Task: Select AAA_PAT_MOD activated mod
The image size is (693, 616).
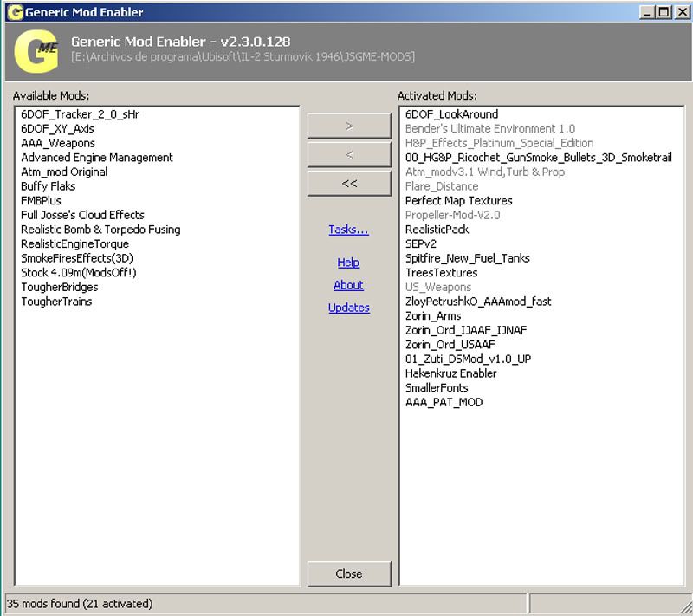Action: click(444, 402)
